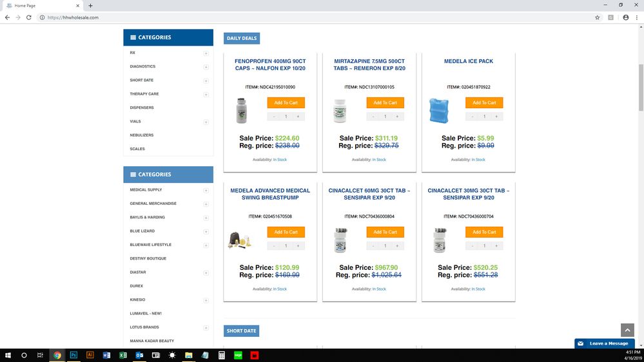Expand the Diastar category
This screenshot has height=362, width=644.
click(x=206, y=273)
